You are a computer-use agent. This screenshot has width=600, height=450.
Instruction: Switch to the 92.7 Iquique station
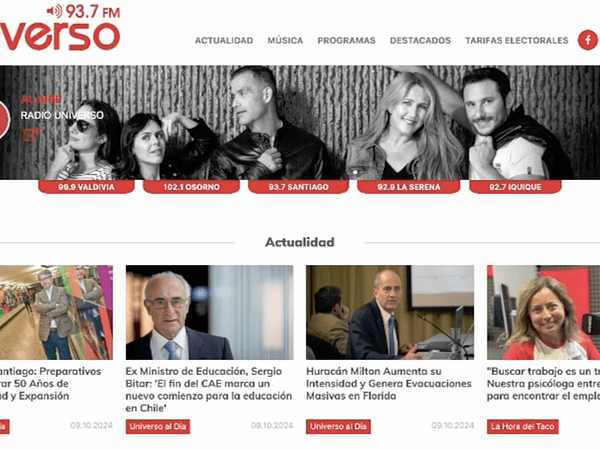[x=515, y=187]
